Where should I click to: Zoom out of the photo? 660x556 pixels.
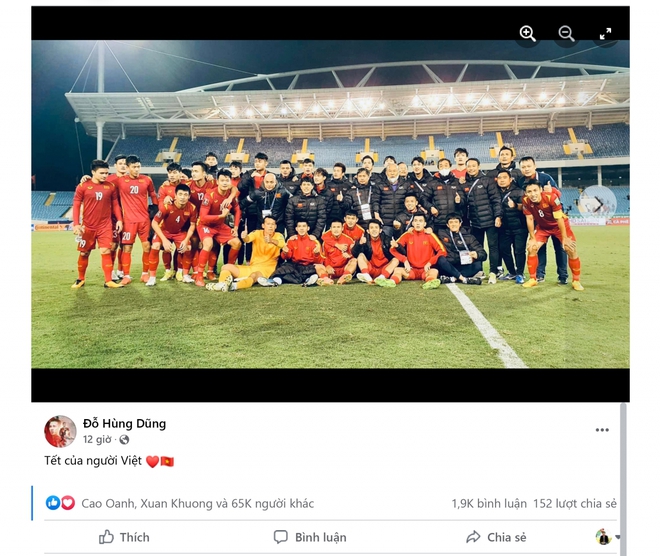tap(566, 33)
